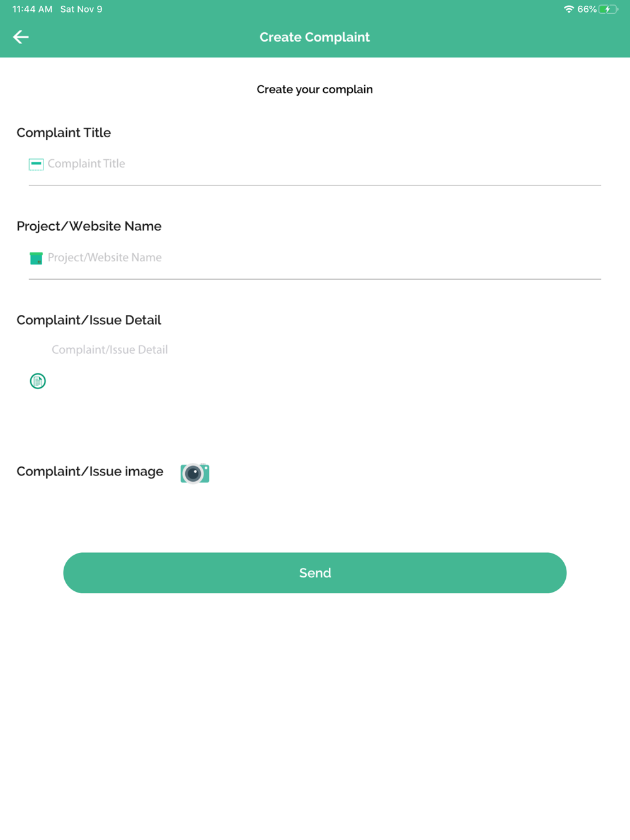
Task: Tap the Project/Website Name section label
Action: (89, 226)
